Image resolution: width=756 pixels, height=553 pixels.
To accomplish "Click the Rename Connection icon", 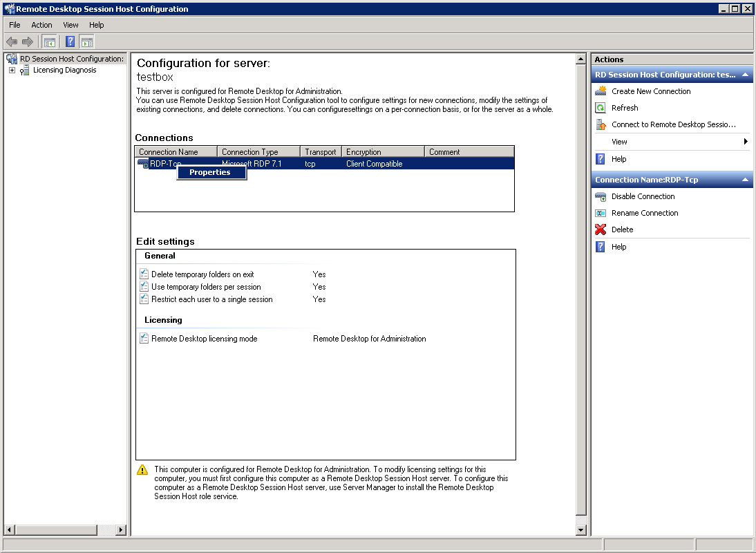I will (601, 213).
